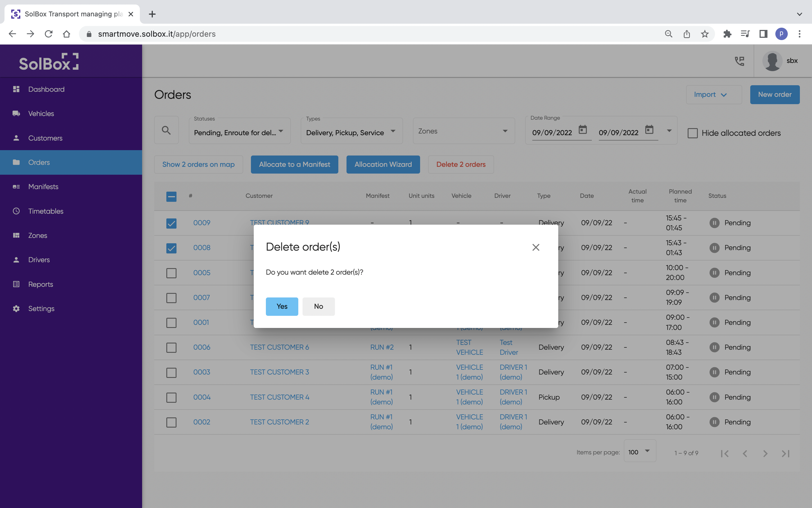Click the orders search magnifier icon
812x508 pixels.
[166, 130]
